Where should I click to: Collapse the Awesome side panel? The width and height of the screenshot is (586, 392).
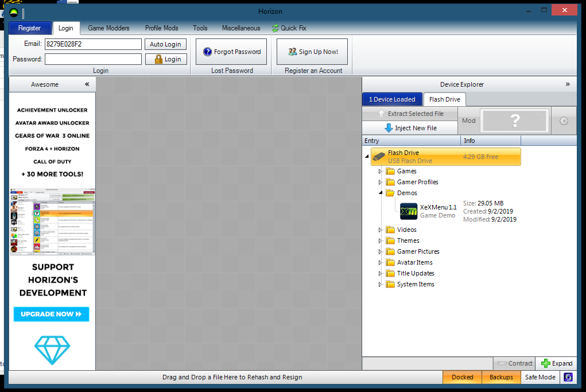click(x=87, y=84)
